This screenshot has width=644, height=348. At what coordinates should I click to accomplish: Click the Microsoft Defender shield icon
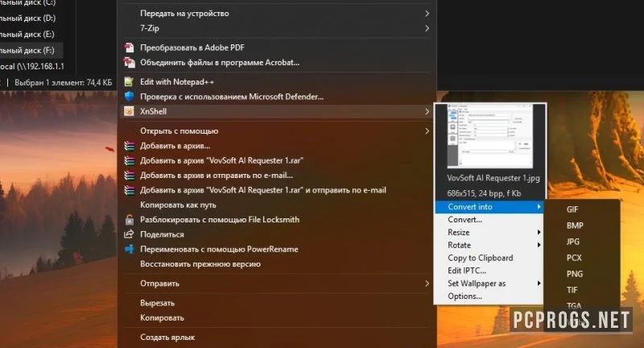point(129,97)
